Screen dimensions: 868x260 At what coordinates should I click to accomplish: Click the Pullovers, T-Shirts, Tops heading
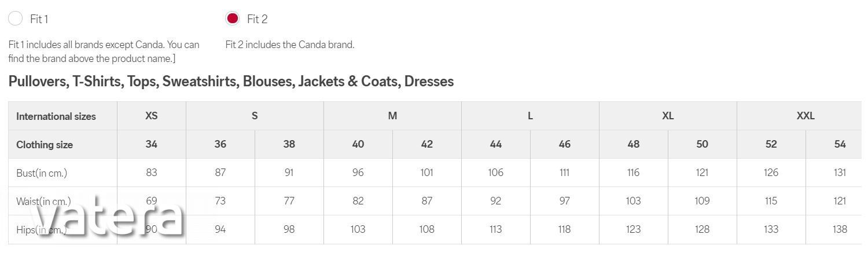(231, 82)
